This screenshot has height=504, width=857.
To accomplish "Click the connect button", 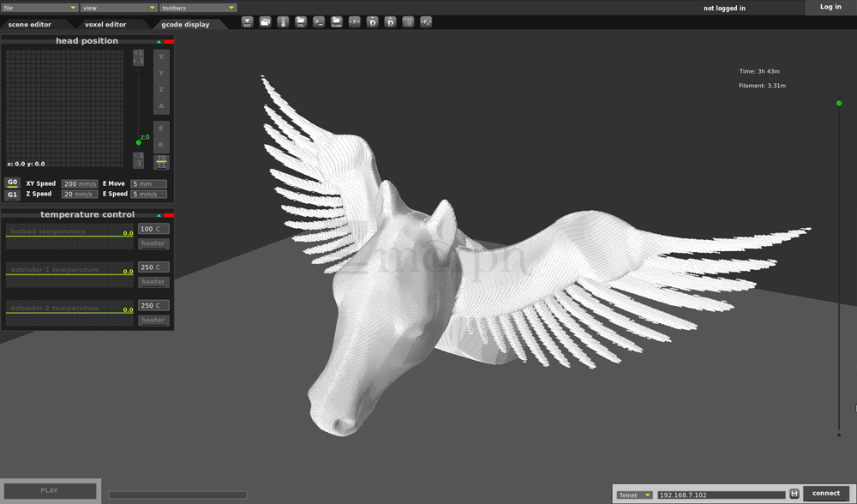I will (826, 493).
